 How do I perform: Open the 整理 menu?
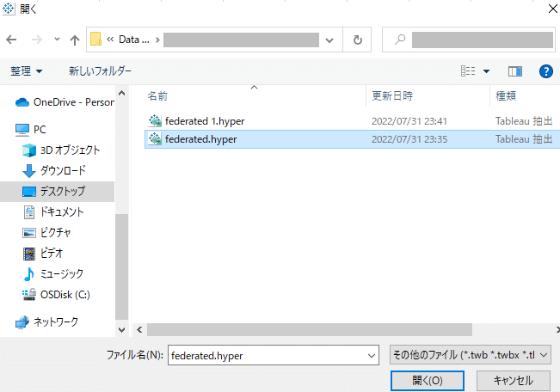click(x=27, y=71)
